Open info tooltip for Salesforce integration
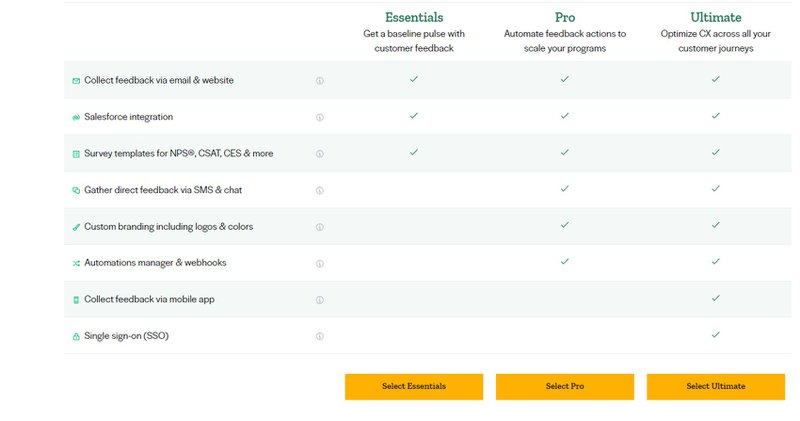 pos(320,117)
